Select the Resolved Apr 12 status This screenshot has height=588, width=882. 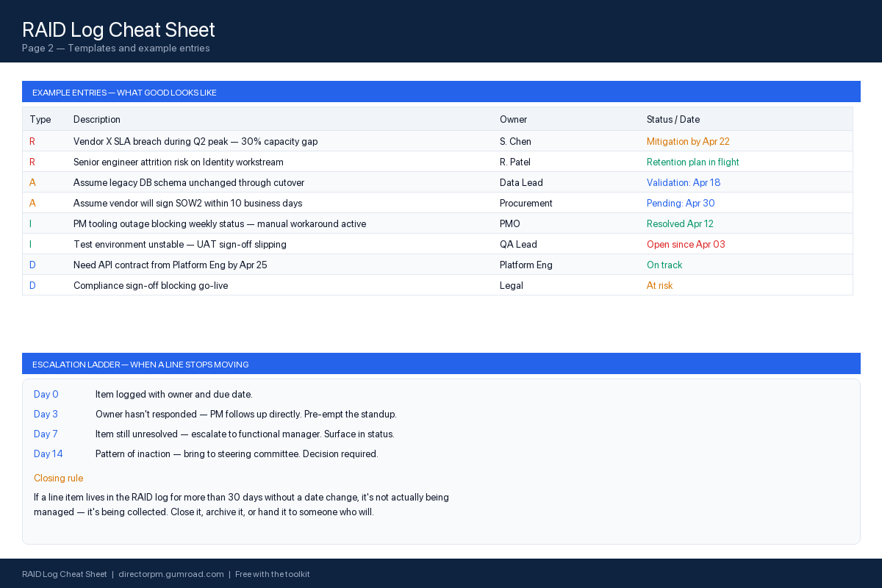coord(680,223)
